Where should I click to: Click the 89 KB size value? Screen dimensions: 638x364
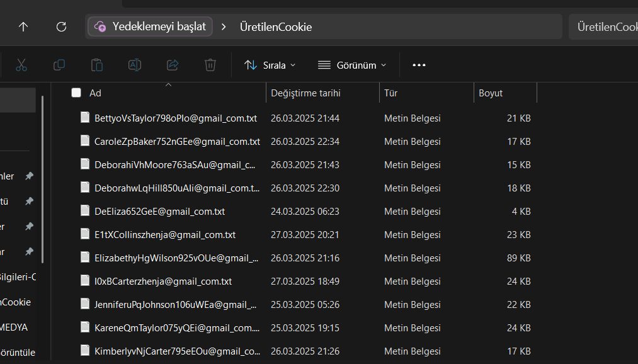(x=519, y=258)
